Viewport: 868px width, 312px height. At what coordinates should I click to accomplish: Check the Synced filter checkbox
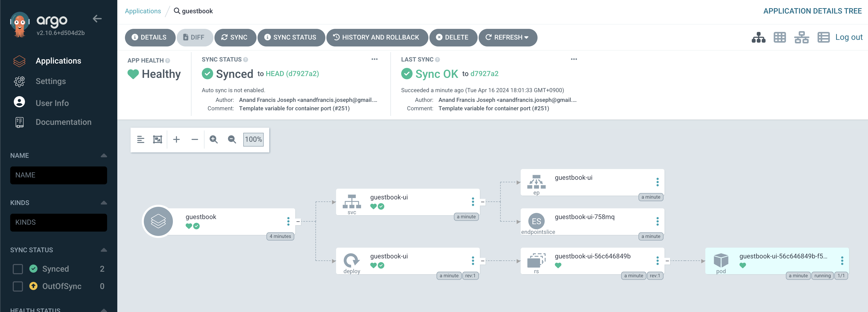pyautogui.click(x=18, y=269)
